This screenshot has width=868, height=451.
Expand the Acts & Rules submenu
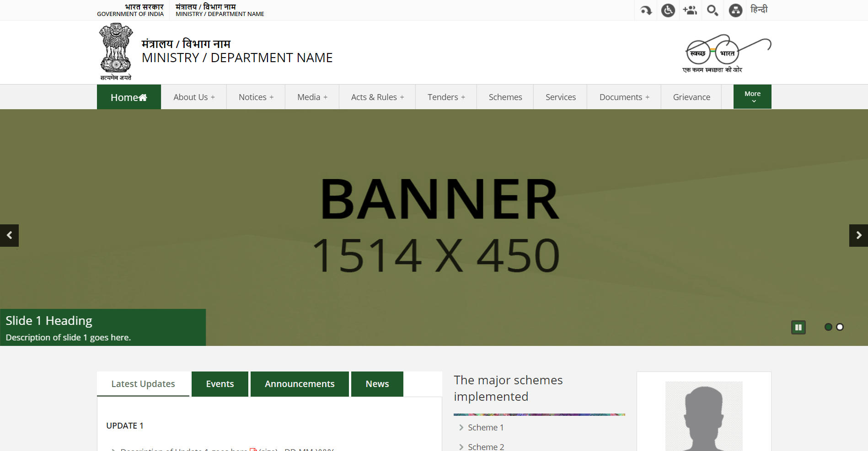pos(377,97)
